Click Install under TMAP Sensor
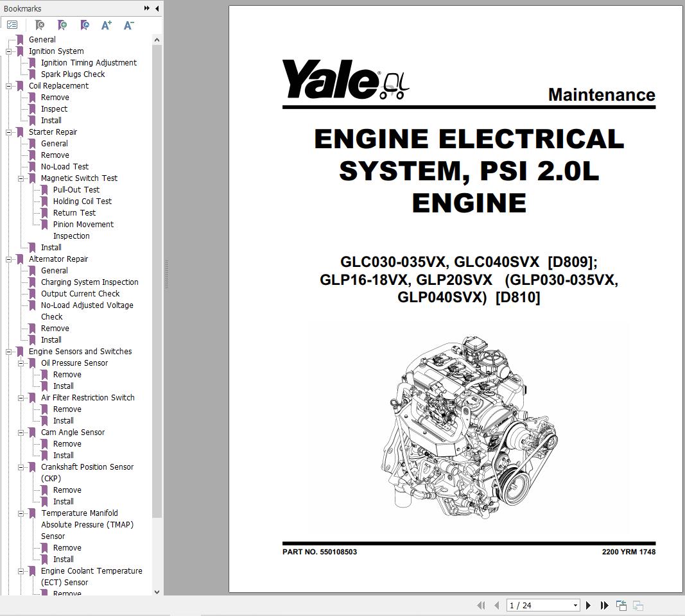 click(x=64, y=560)
